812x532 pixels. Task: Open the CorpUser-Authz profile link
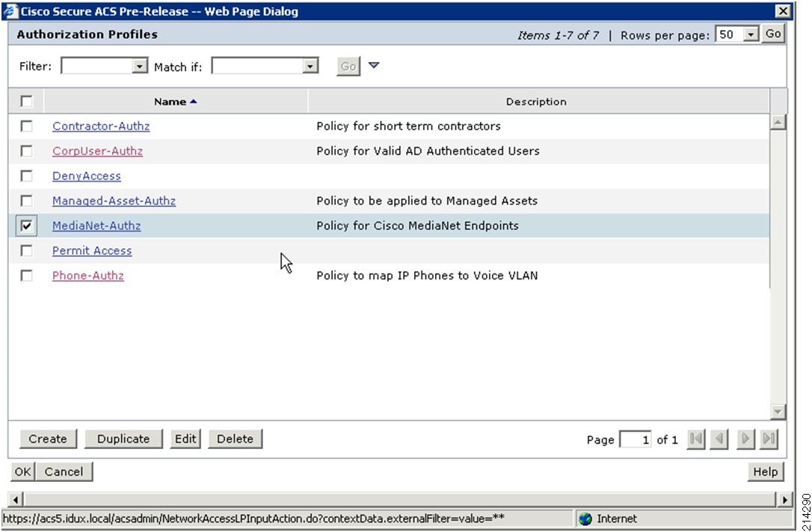click(97, 151)
